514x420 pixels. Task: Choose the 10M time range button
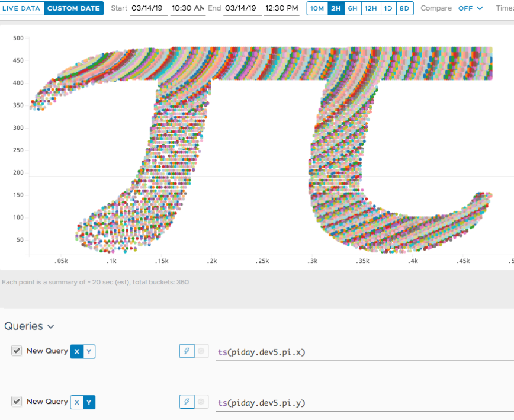pos(317,8)
